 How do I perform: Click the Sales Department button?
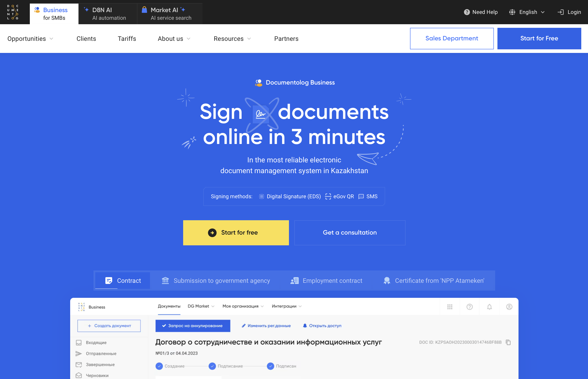(452, 38)
